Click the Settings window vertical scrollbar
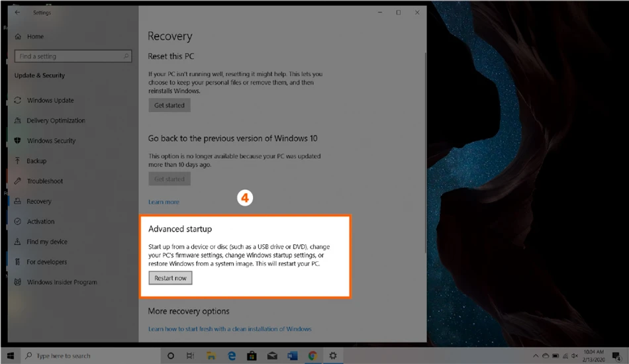 pos(425,152)
